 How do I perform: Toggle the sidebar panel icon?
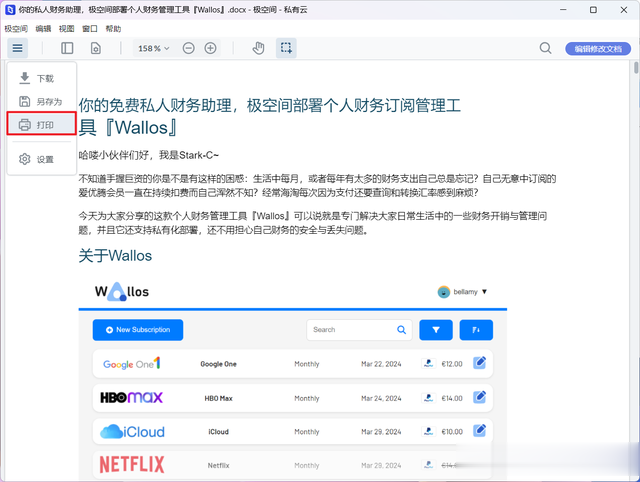(x=67, y=48)
